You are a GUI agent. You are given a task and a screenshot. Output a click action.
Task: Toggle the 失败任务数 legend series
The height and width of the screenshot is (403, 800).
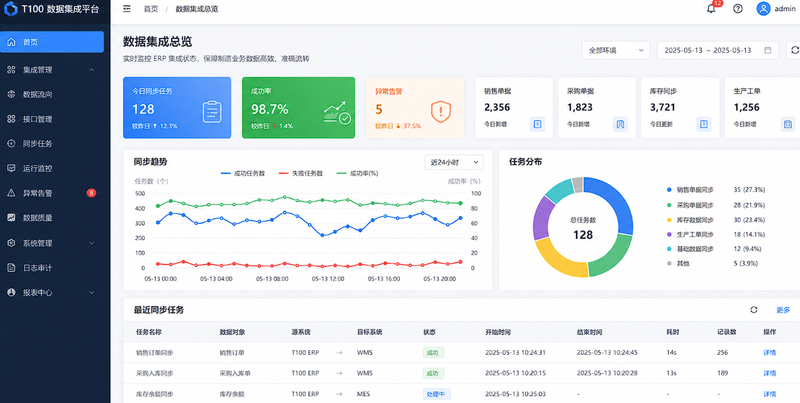[301, 173]
